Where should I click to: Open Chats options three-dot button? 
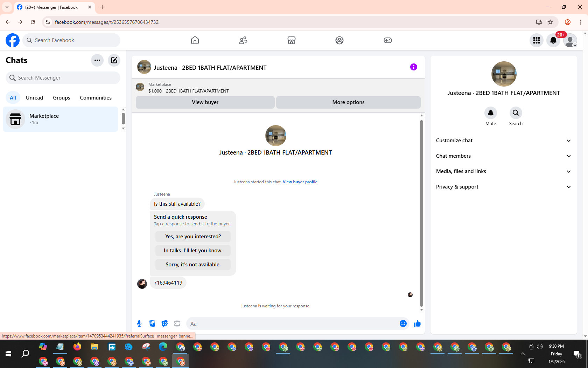point(97,60)
